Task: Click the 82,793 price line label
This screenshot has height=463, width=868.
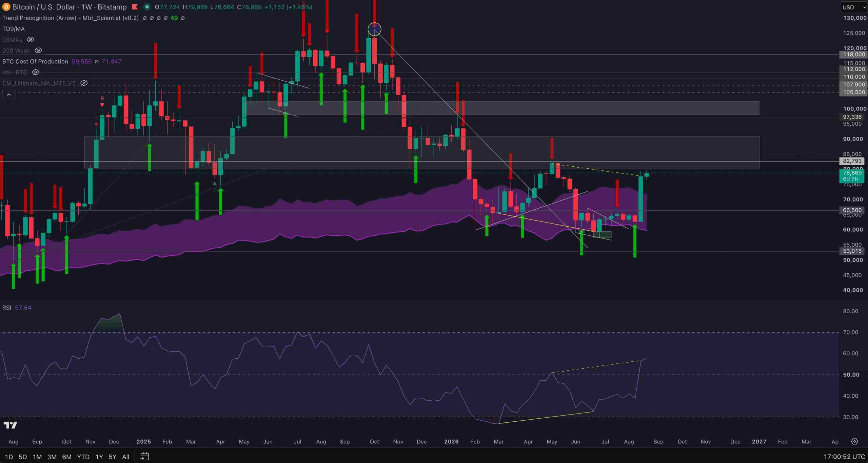Action: pyautogui.click(x=852, y=161)
